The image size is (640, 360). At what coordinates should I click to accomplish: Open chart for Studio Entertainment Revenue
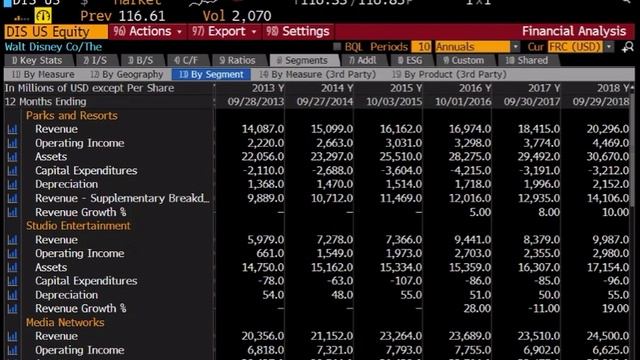click(x=13, y=240)
